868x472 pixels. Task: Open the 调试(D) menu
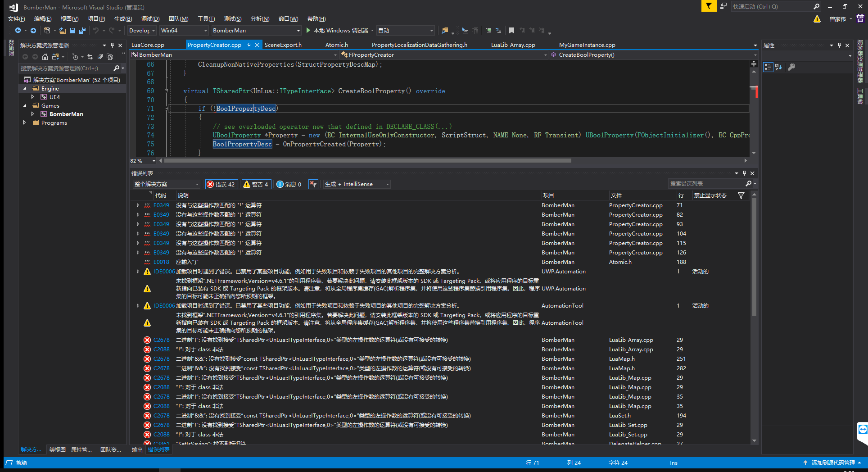pyautogui.click(x=150, y=18)
